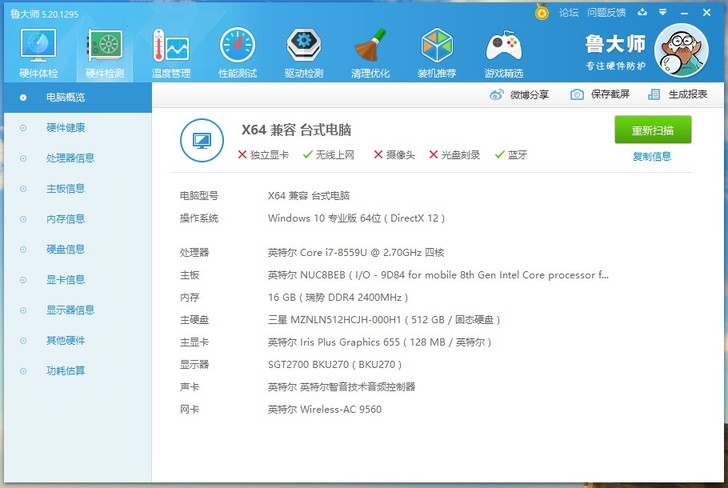Minimize the 鲁大师 window

click(x=684, y=13)
